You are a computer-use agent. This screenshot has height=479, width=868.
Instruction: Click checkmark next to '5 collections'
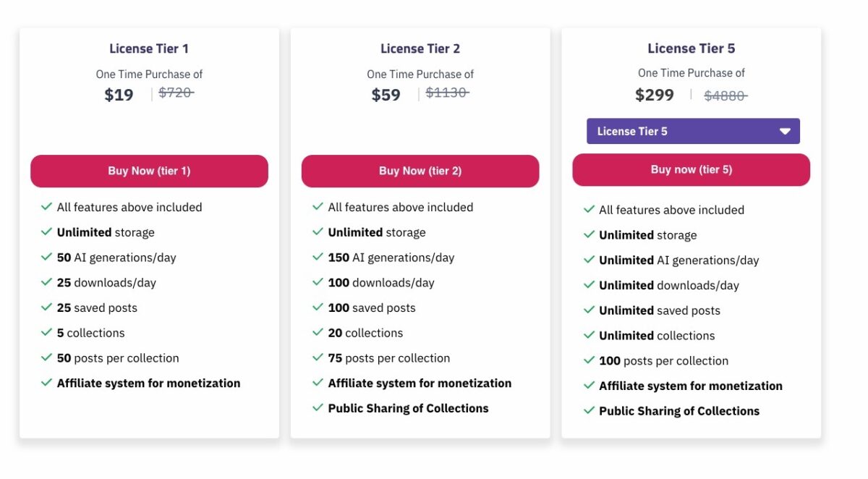click(x=47, y=332)
